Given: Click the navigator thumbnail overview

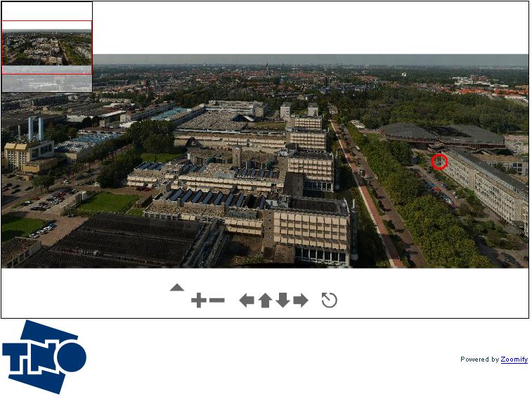Looking at the screenshot, I should (x=47, y=47).
